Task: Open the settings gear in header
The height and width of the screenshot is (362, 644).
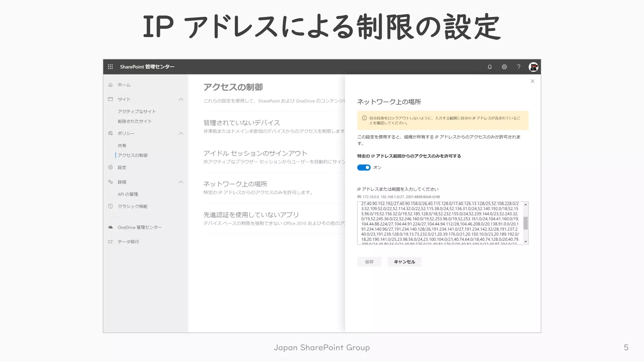Action: tap(504, 67)
